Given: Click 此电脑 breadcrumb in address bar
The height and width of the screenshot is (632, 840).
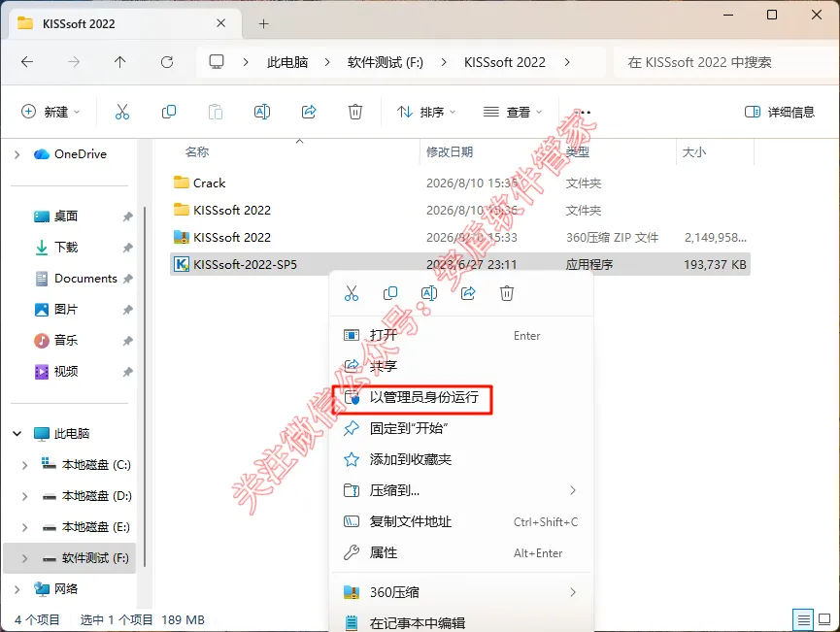Looking at the screenshot, I should (287, 62).
